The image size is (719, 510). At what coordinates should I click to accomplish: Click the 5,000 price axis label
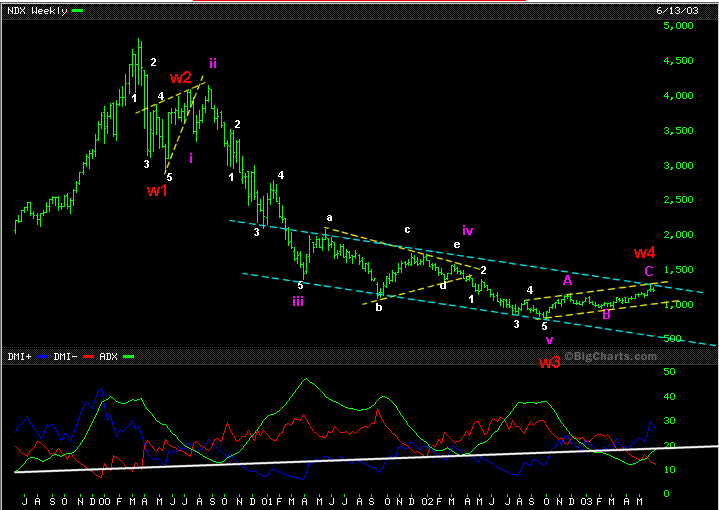pyautogui.click(x=678, y=26)
